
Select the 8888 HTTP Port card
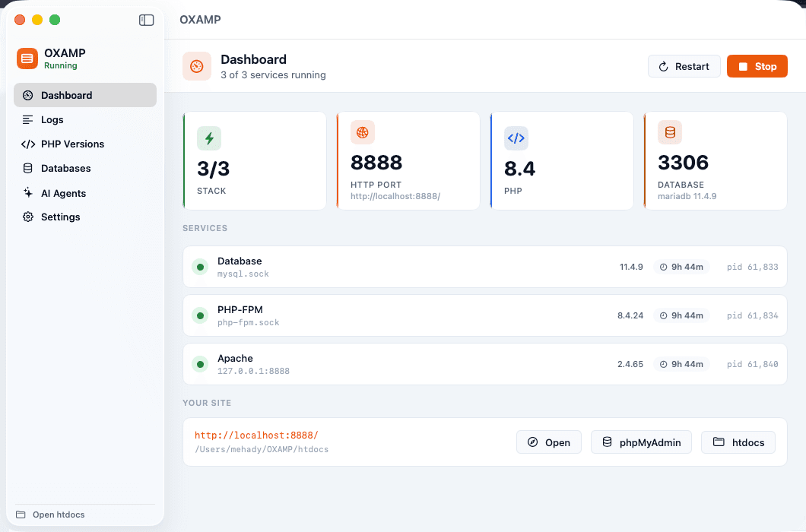[408, 161]
